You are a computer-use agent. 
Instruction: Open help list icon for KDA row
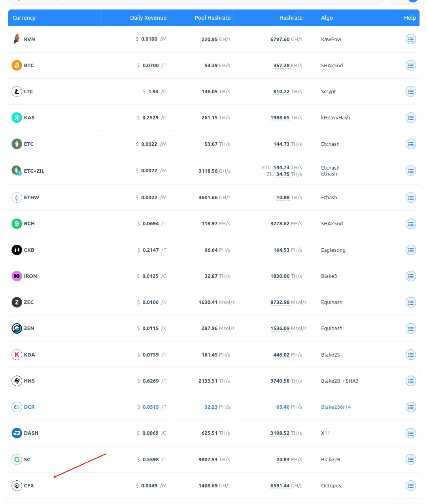[x=411, y=355]
